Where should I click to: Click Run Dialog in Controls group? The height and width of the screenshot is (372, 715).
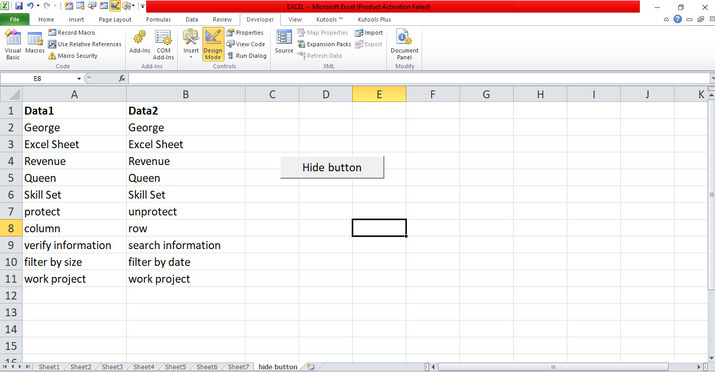247,56
